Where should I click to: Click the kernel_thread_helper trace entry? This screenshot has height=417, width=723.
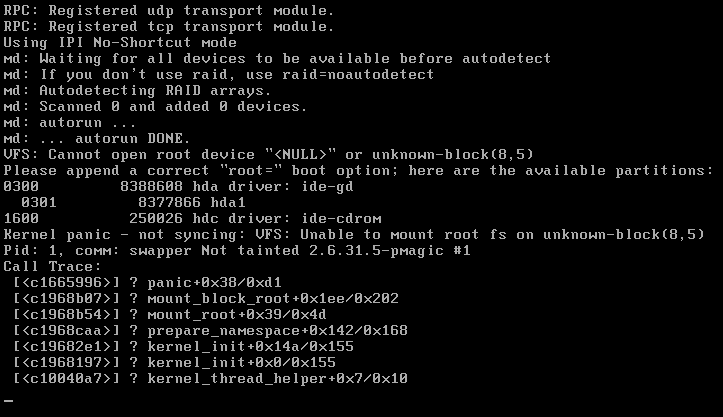point(277,379)
